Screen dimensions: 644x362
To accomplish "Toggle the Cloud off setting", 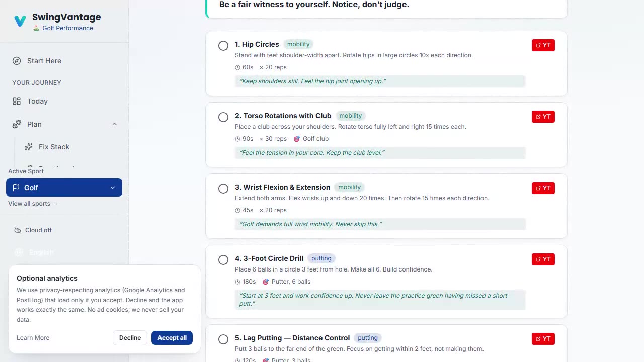I will coord(33,230).
